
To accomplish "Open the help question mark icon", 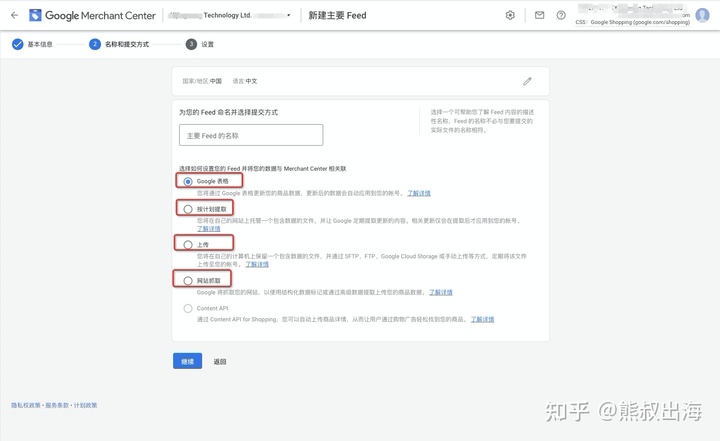I will [x=561, y=15].
